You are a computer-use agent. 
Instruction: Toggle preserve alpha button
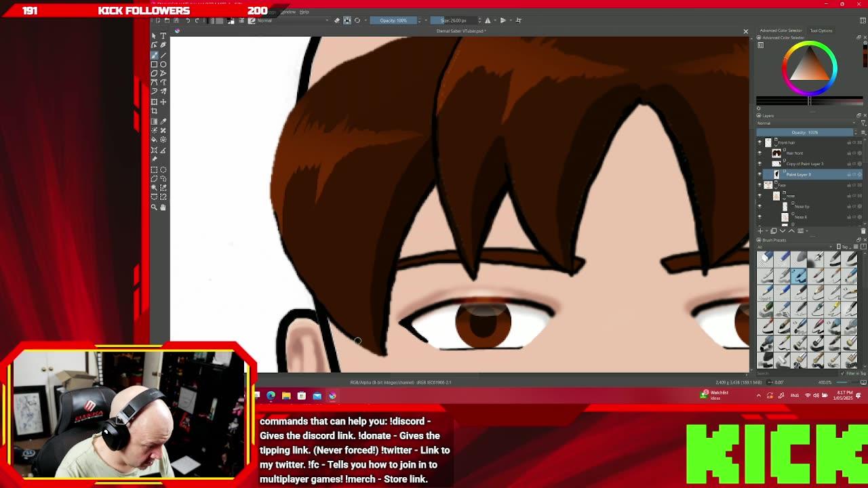pyautogui.click(x=347, y=20)
